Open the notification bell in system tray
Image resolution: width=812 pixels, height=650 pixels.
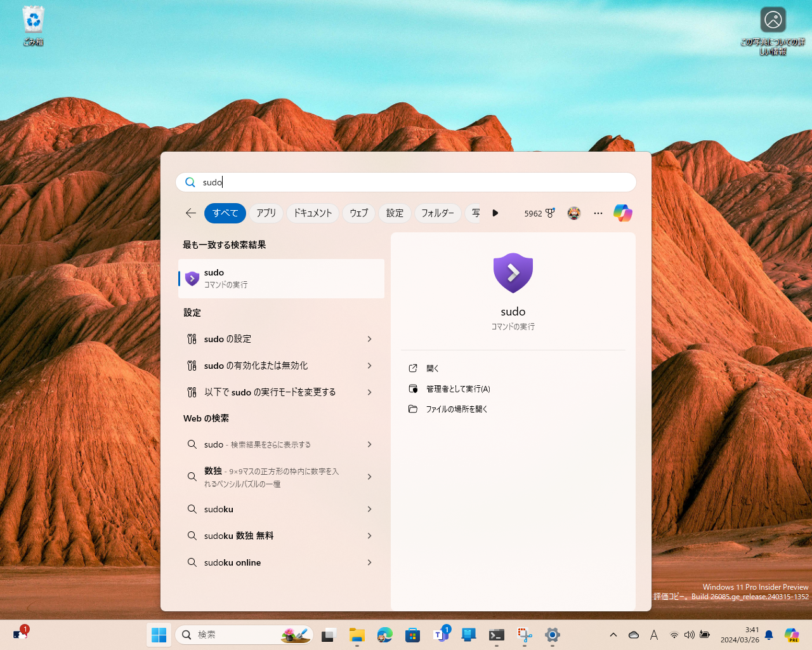pos(768,635)
